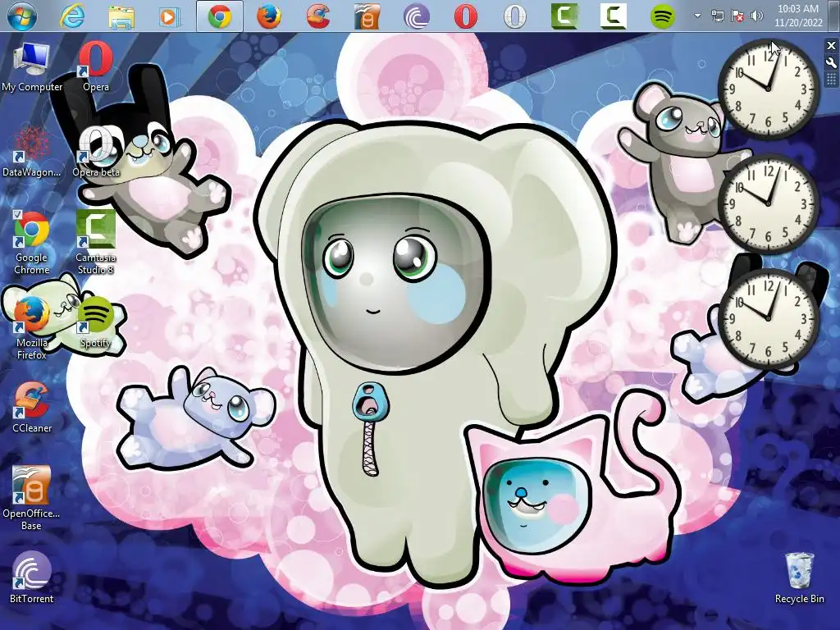Viewport: 840px width, 630px height.
Task: Open white Camtasia Recorder taskbar icon
Action: coord(614,16)
